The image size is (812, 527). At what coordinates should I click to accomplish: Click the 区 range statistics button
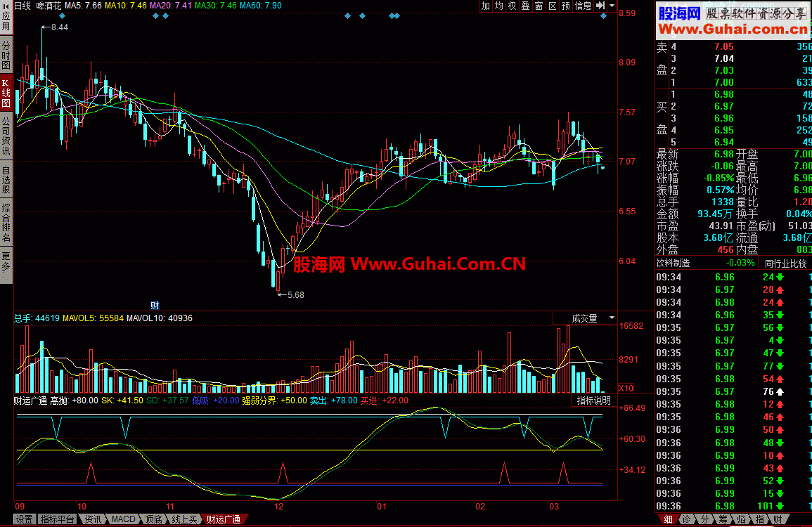(x=552, y=6)
